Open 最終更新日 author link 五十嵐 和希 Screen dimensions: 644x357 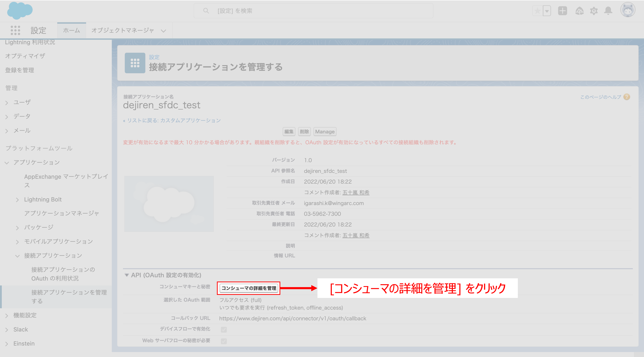pos(356,235)
